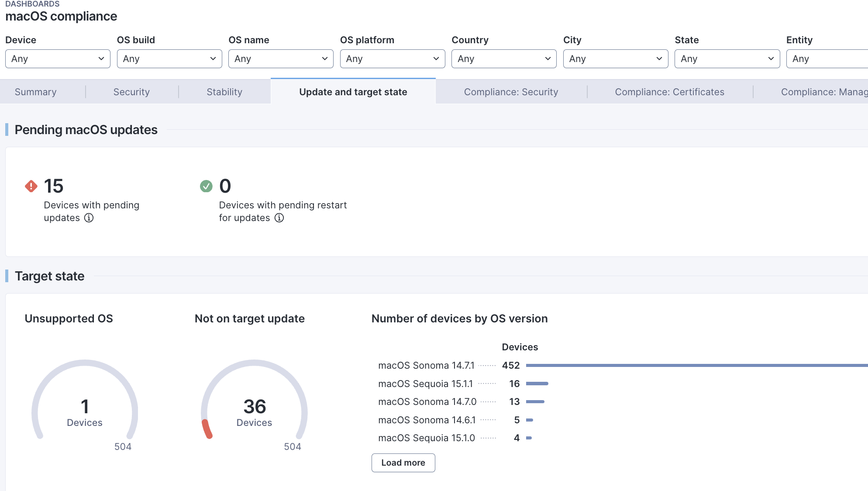Switch to the Security tab
Viewport: 868px width, 491px height.
(x=131, y=92)
